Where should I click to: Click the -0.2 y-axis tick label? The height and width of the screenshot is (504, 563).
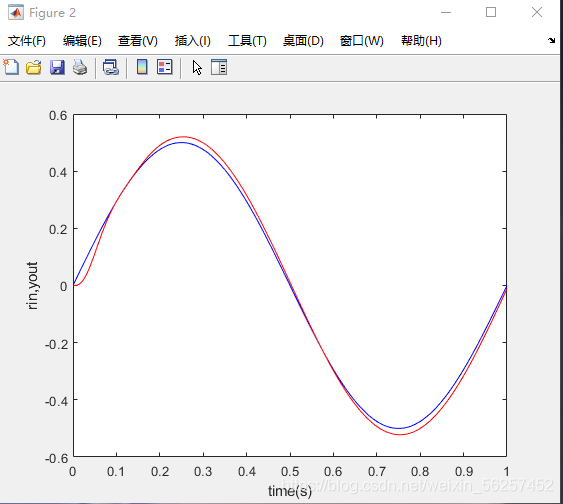56,345
